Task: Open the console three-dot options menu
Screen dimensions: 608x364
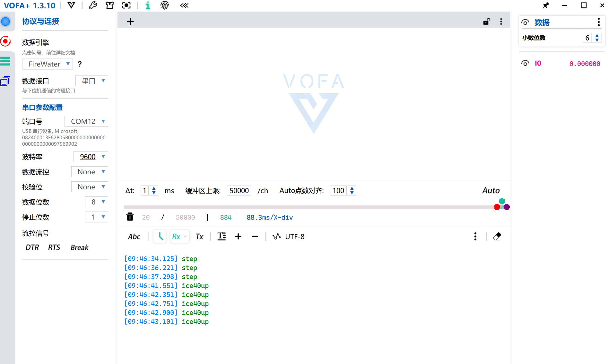Action: [x=475, y=237]
